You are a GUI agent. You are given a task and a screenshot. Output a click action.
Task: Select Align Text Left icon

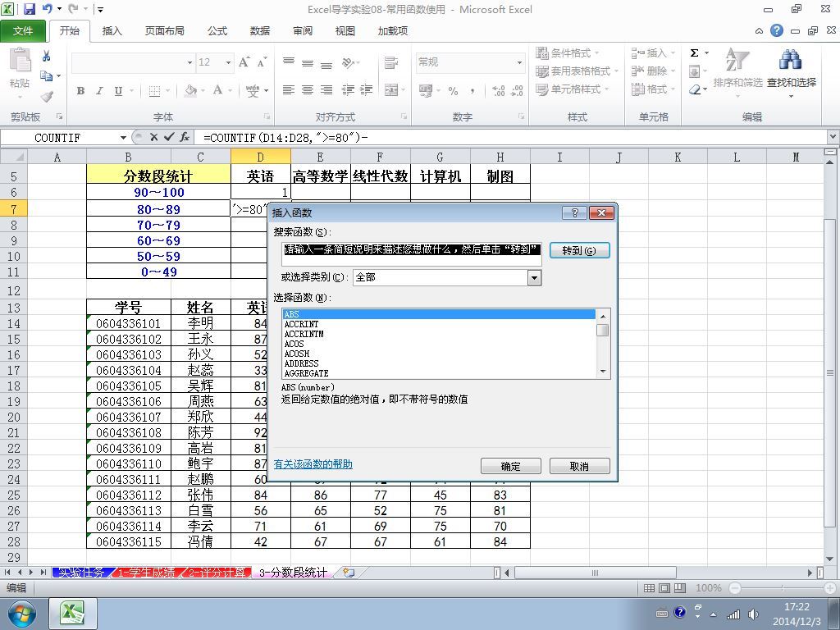point(288,90)
